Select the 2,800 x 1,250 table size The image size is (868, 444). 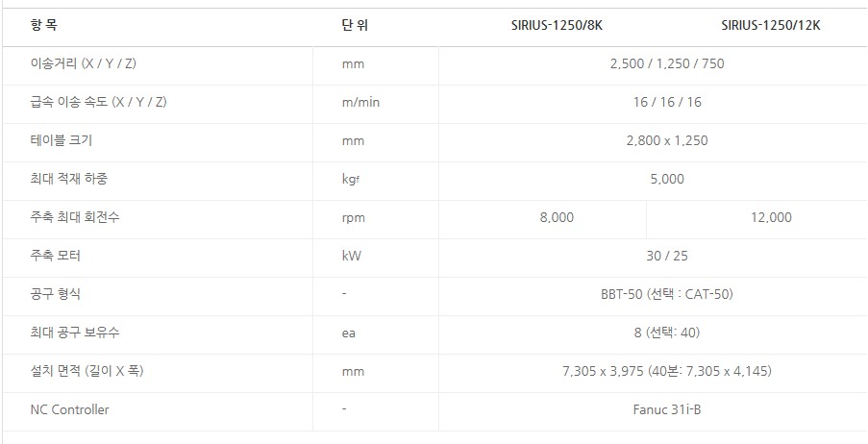666,140
